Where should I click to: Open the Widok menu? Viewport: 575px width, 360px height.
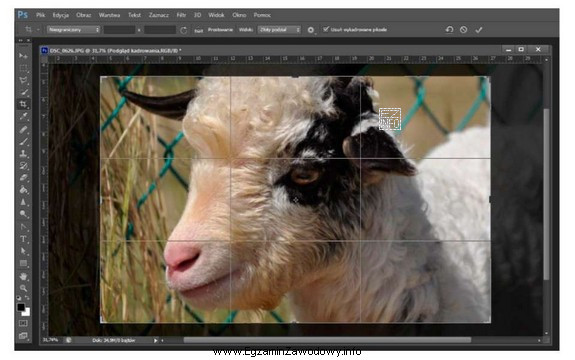point(216,15)
